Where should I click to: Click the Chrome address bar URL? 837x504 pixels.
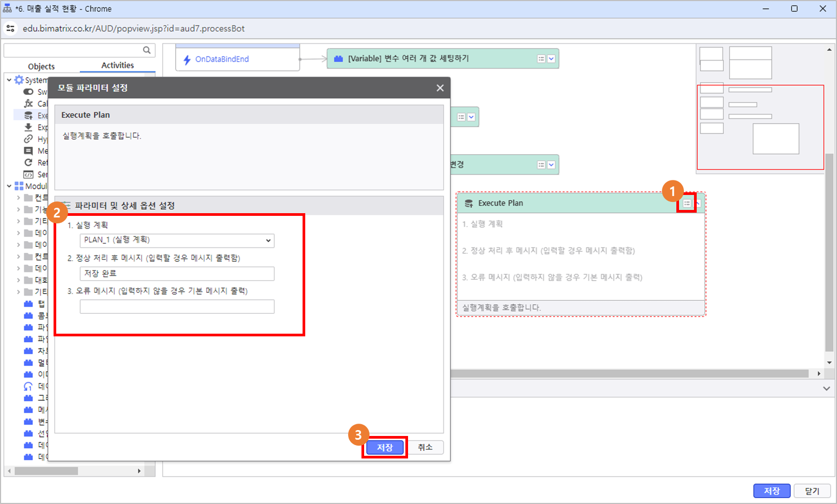pyautogui.click(x=134, y=28)
